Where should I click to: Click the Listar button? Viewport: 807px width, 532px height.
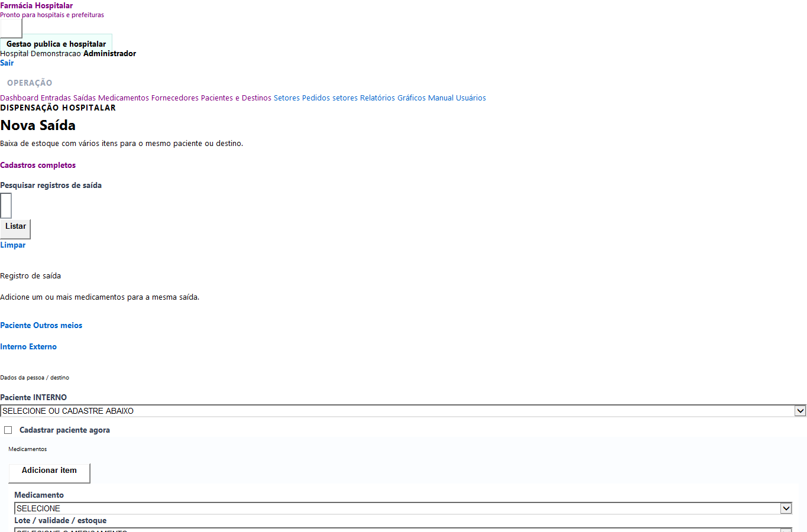15,229
